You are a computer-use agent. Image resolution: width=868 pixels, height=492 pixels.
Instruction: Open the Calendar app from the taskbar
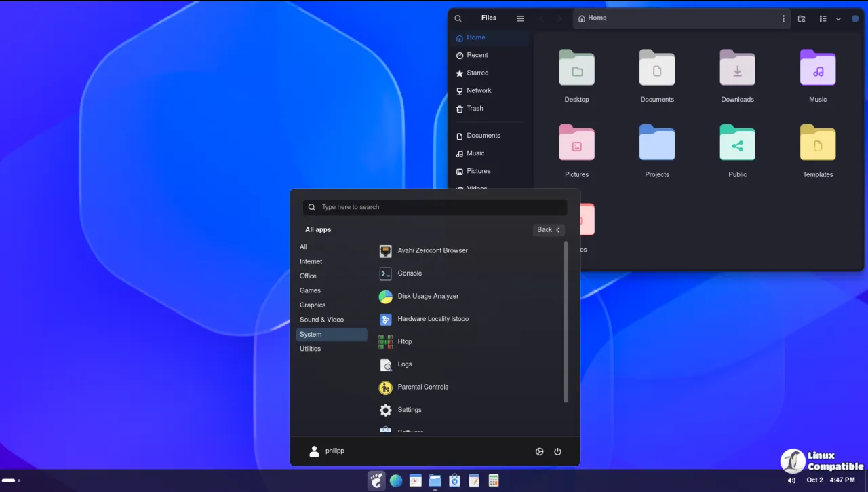pos(416,480)
